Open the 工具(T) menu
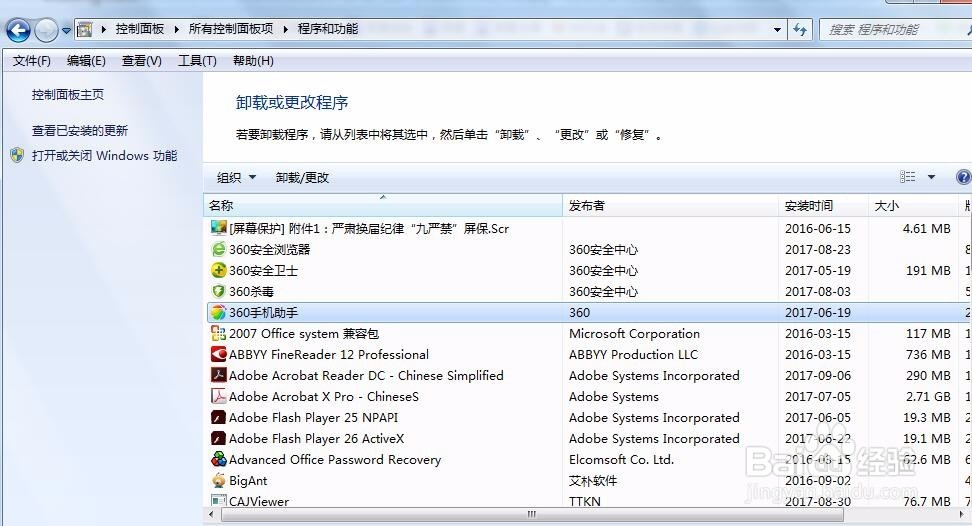 (197, 61)
